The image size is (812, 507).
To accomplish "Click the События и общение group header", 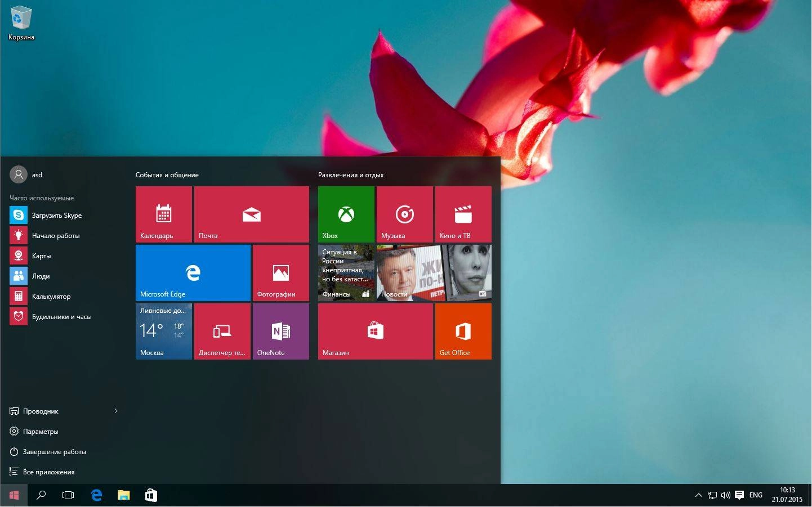I will click(x=167, y=175).
